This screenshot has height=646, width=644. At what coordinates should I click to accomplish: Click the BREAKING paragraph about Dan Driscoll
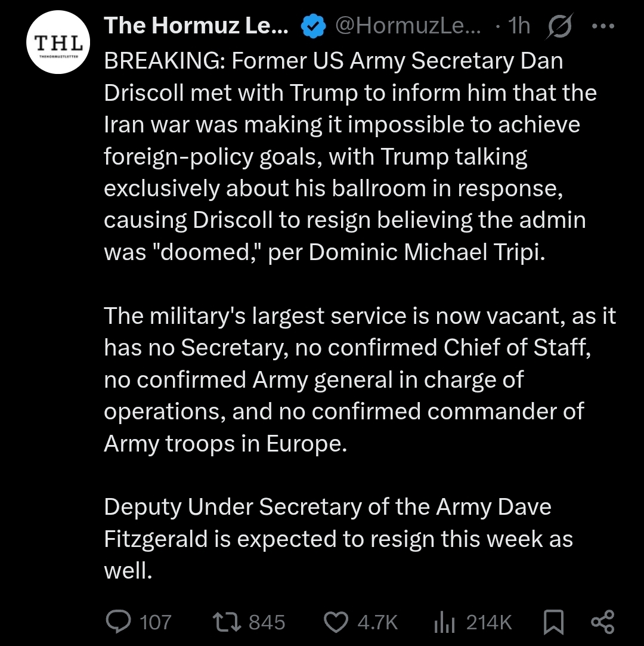[350, 156]
